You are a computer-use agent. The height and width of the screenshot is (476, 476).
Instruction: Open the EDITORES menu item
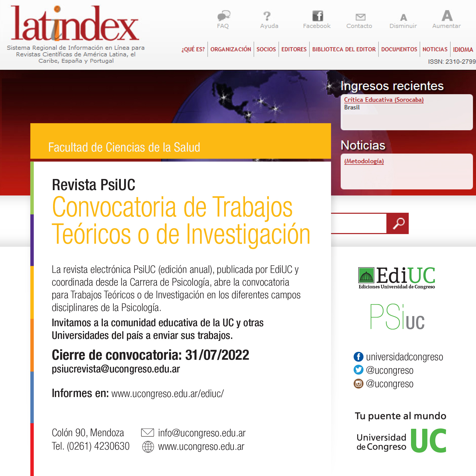tap(294, 49)
